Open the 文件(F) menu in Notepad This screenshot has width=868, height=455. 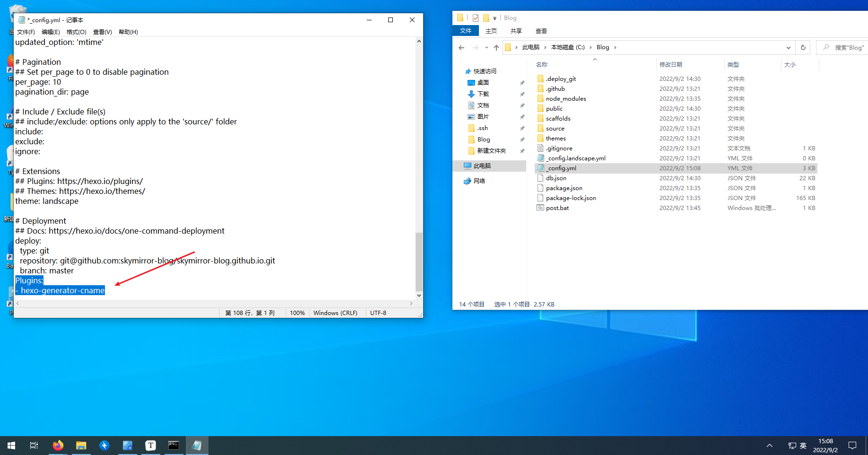tap(26, 32)
